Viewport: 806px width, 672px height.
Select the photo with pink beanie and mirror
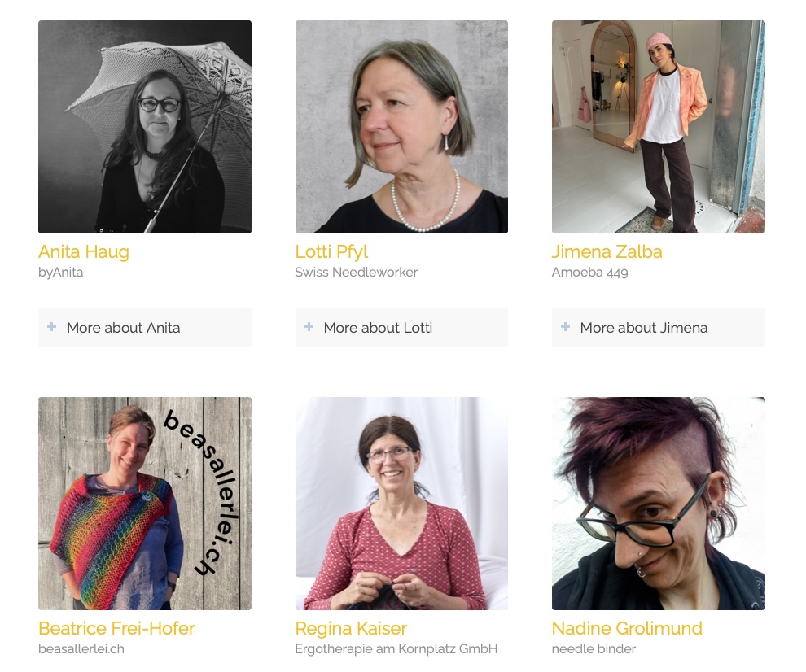click(x=658, y=127)
